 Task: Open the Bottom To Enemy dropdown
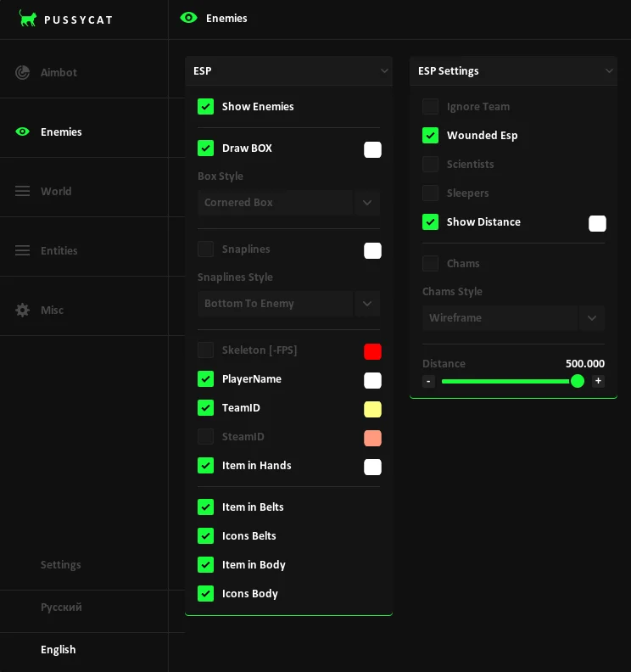tap(288, 304)
